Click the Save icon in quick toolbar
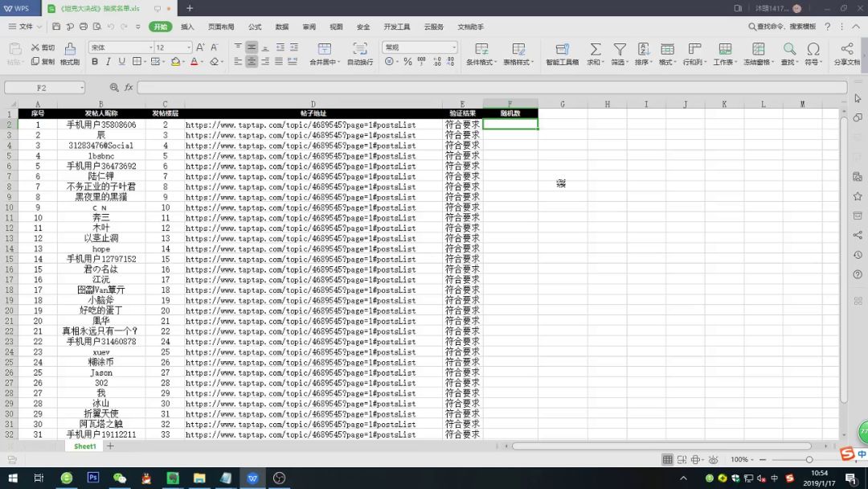The image size is (868, 489). coord(56,27)
